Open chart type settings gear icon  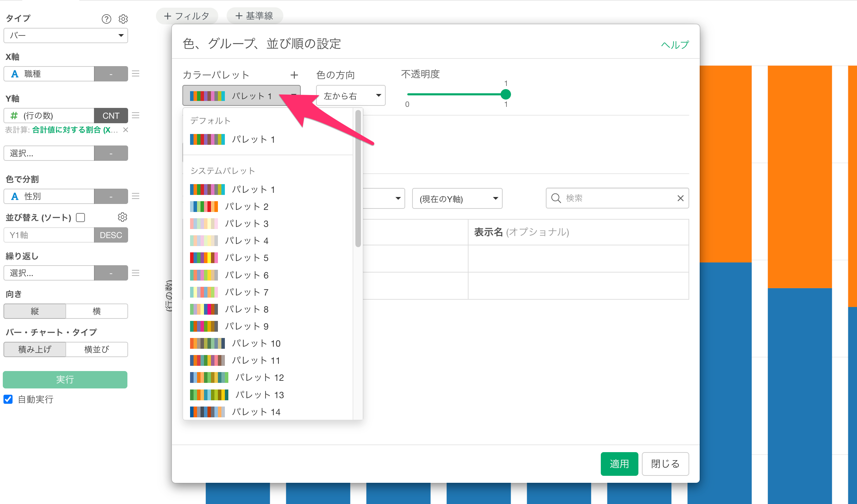tap(123, 19)
